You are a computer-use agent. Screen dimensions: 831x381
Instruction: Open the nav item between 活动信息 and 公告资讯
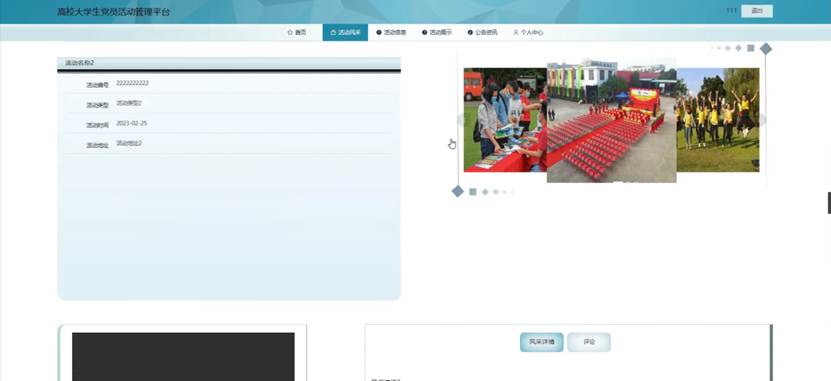(x=437, y=32)
